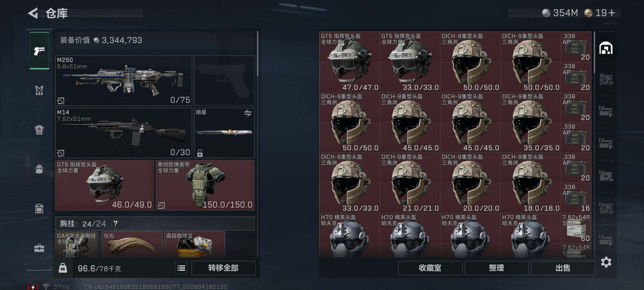Open the briefcase safe-box category icon
Screen dimensions: 644x290
(39, 248)
